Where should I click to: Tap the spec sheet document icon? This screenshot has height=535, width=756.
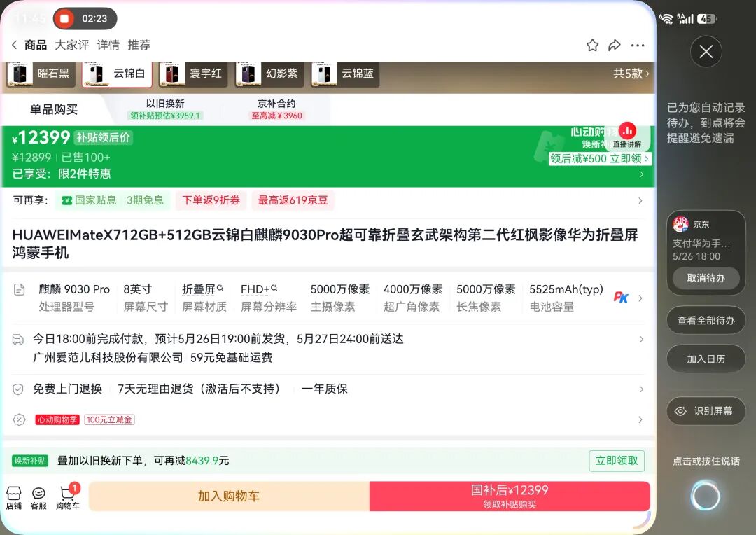coord(19,290)
